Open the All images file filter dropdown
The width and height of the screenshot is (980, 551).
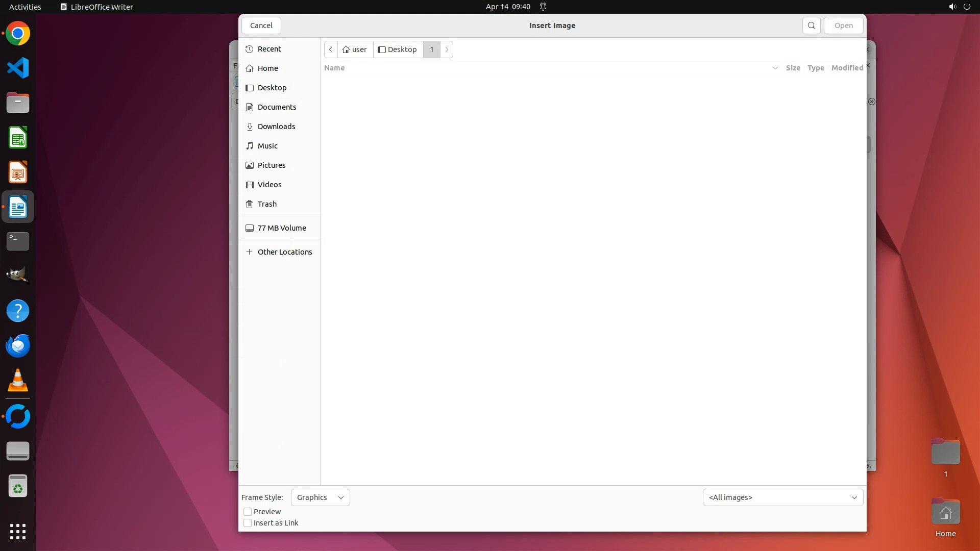coord(782,497)
